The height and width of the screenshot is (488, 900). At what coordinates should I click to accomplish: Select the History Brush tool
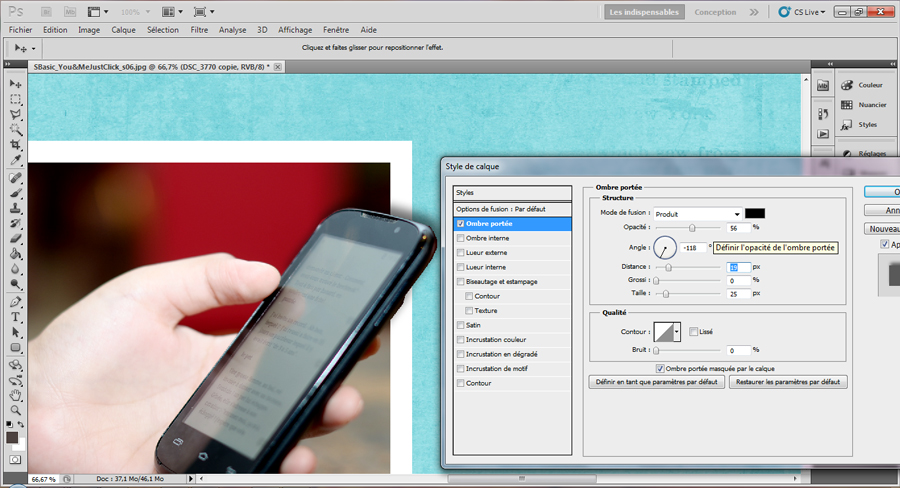coord(15,223)
